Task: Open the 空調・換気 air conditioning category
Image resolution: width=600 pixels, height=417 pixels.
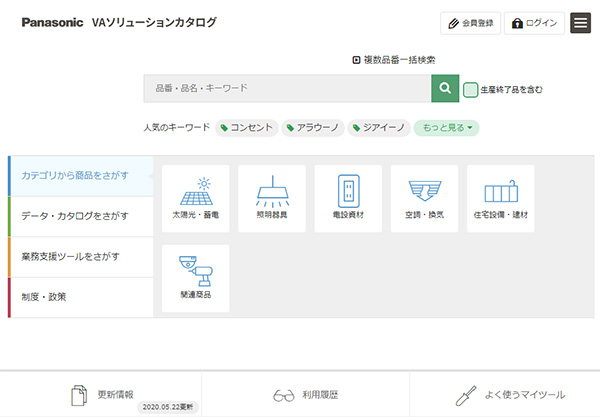Action: coord(424,198)
